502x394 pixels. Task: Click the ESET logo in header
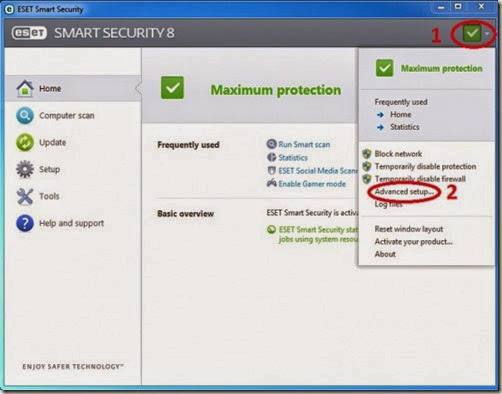tap(29, 33)
